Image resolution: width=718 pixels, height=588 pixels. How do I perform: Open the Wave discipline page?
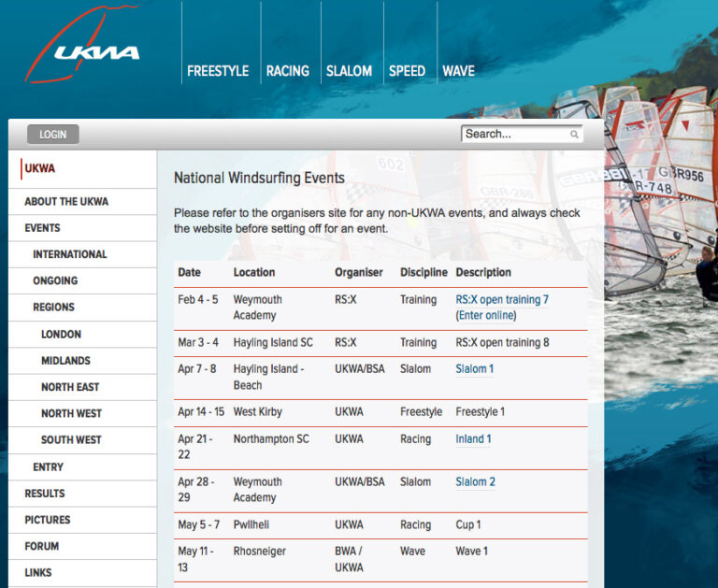[458, 71]
